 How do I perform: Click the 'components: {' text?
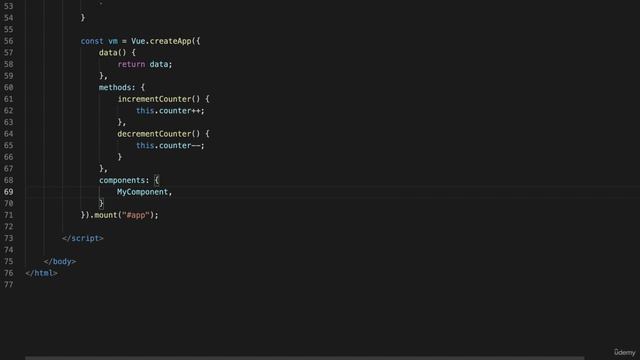tap(129, 180)
